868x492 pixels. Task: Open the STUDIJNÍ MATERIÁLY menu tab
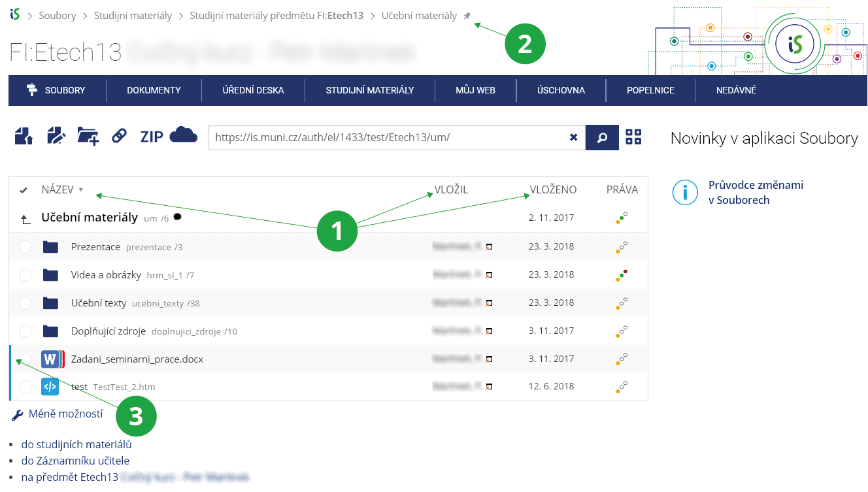click(x=370, y=91)
